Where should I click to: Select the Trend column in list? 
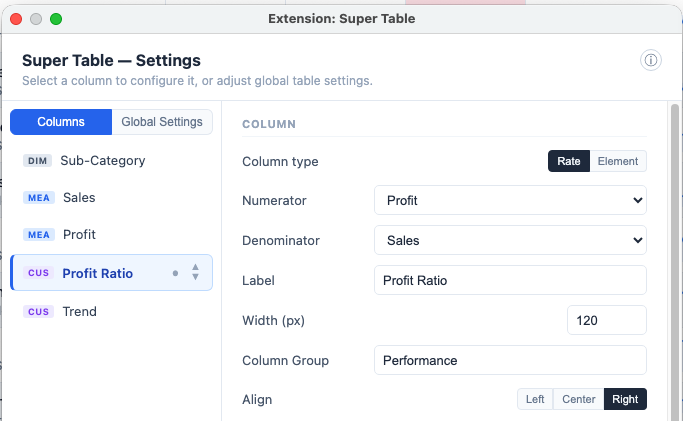tap(112, 312)
